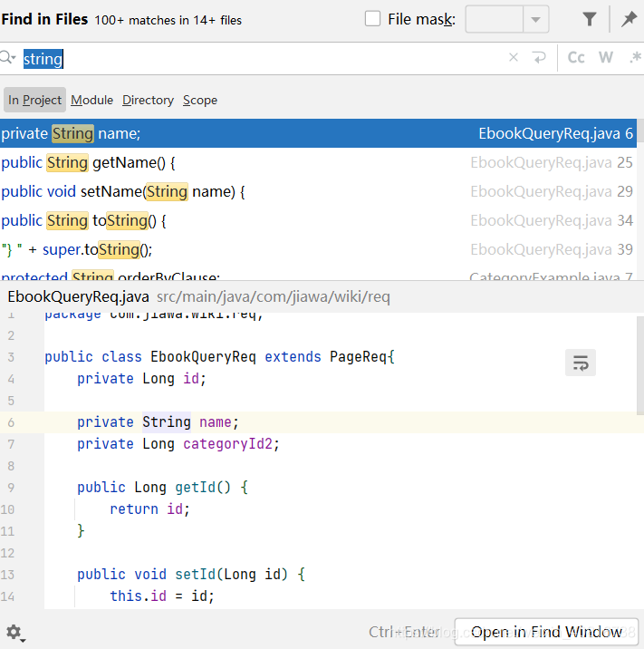Open the settings gear menu at the bottom
Viewport: 644px width, 649px height.
[x=14, y=633]
